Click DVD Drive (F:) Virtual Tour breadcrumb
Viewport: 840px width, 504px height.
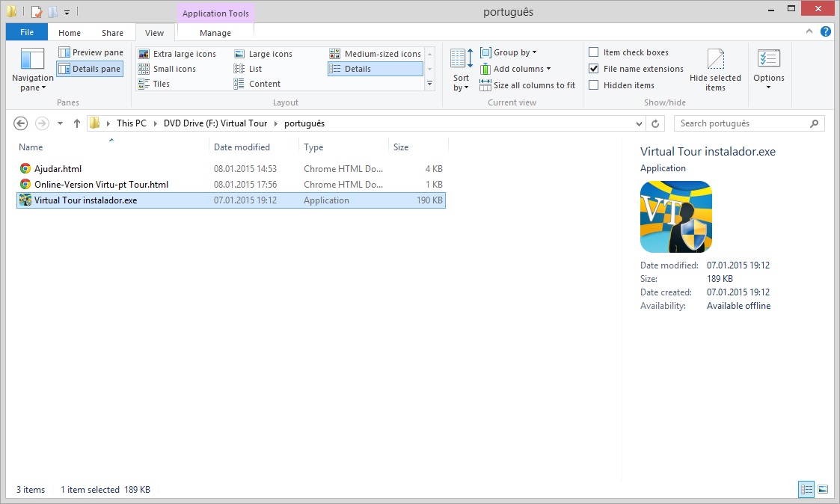(x=215, y=123)
